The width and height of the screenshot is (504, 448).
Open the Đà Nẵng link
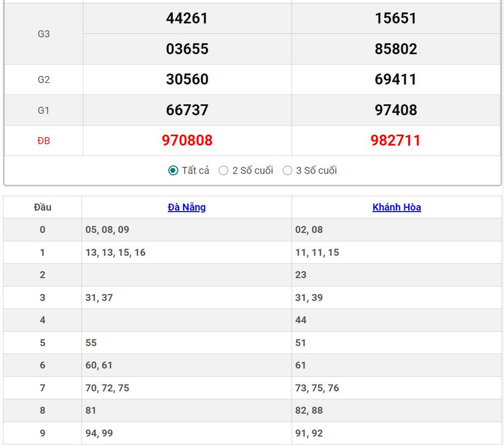pyautogui.click(x=186, y=207)
